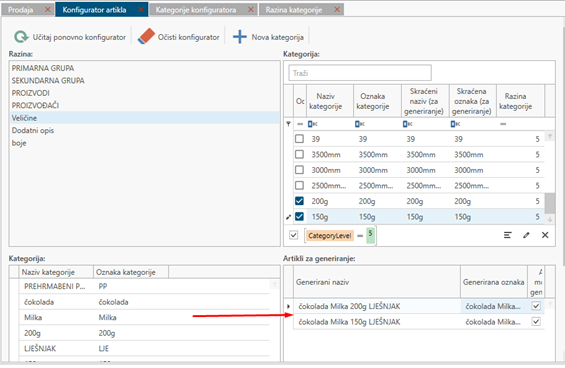
Task: Click Očisti konfigurator button label
Action: (188, 37)
